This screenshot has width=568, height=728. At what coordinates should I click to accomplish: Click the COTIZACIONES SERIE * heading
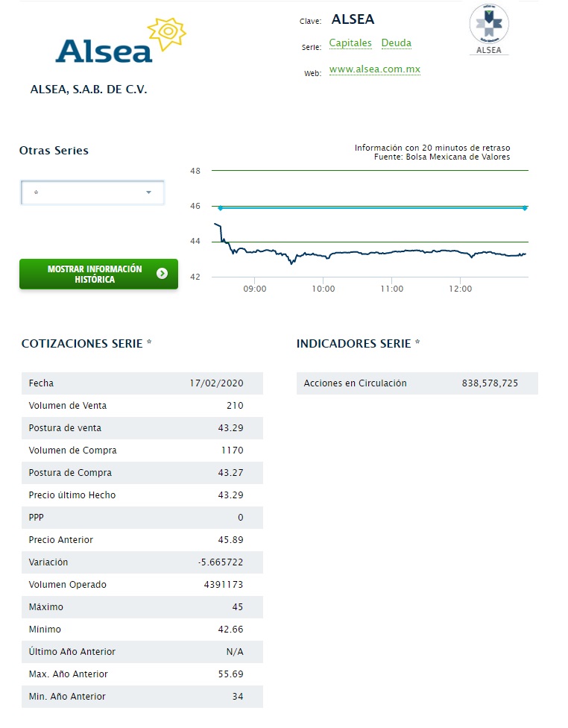point(86,344)
